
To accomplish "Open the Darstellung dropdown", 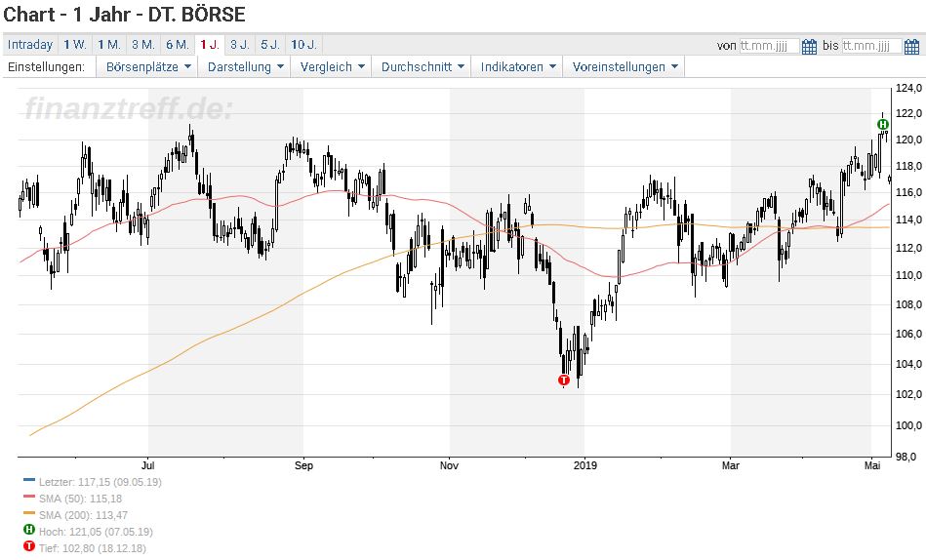I will tap(245, 66).
